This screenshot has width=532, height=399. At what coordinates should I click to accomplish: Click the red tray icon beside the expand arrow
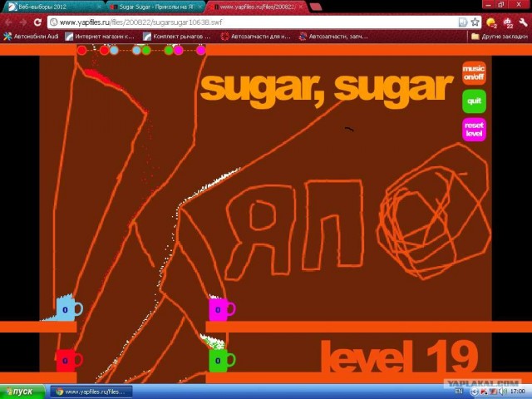point(484,392)
